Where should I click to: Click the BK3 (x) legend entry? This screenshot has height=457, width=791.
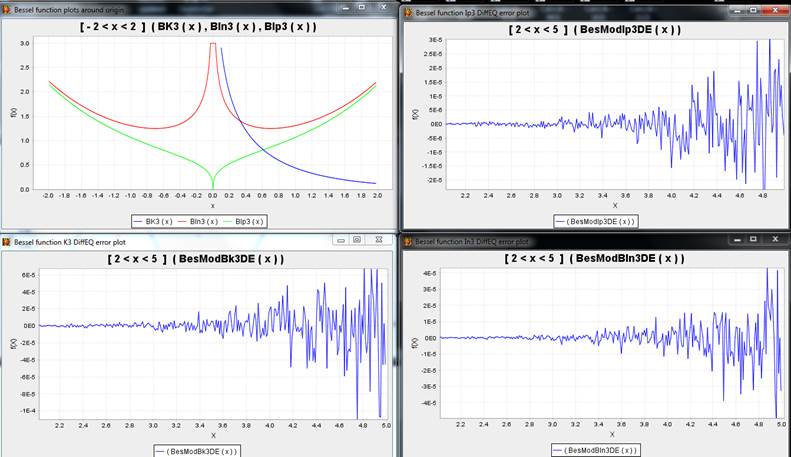click(153, 221)
